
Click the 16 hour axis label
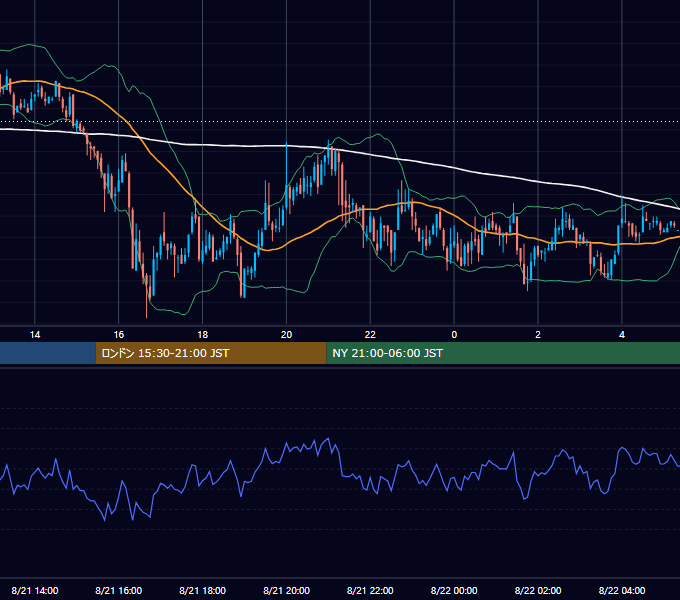point(118,335)
